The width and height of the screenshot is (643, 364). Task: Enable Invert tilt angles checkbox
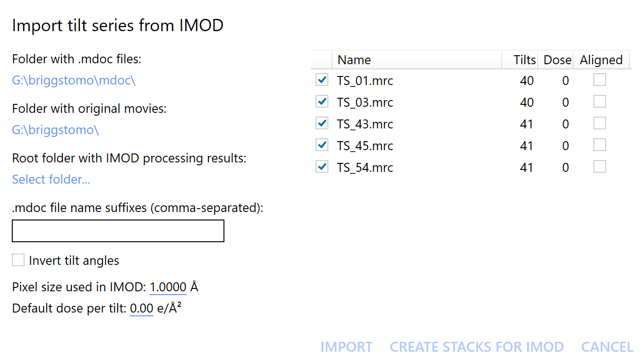point(18,260)
